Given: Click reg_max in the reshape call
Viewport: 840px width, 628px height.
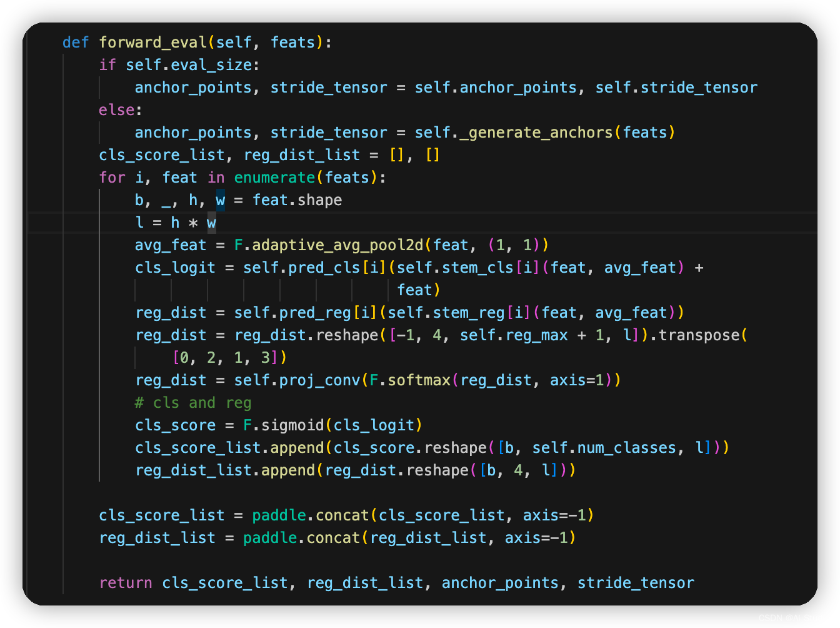Looking at the screenshot, I should pyautogui.click(x=537, y=335).
